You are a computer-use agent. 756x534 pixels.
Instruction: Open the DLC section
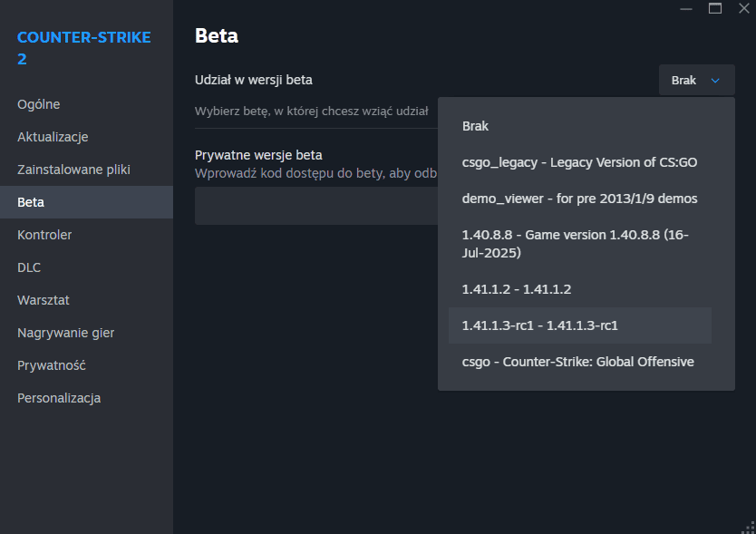click(x=29, y=267)
